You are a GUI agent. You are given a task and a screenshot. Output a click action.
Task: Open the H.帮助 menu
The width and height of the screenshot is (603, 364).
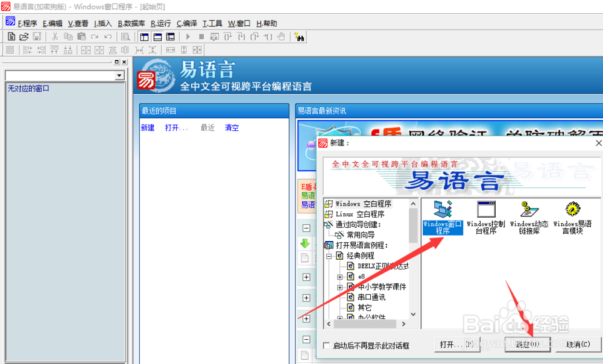267,24
